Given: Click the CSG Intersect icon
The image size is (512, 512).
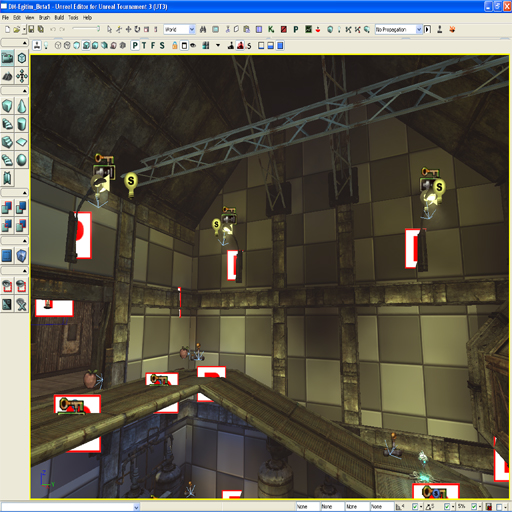Looking at the screenshot, I should (x=7, y=225).
